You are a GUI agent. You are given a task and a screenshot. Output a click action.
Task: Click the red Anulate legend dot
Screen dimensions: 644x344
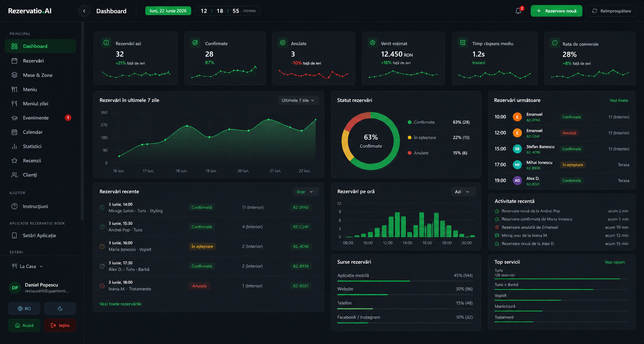pyautogui.click(x=410, y=153)
